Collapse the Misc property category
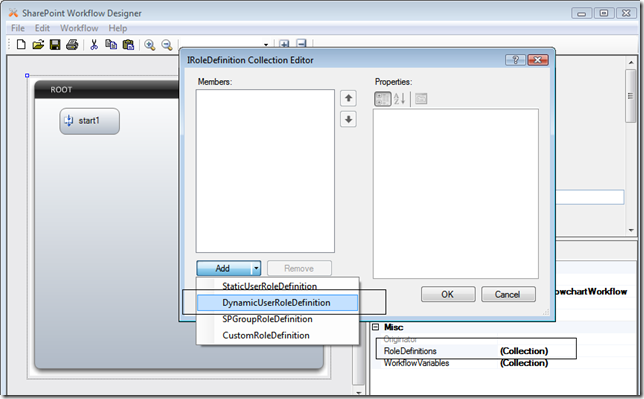This screenshot has width=644, height=399. pos(375,327)
